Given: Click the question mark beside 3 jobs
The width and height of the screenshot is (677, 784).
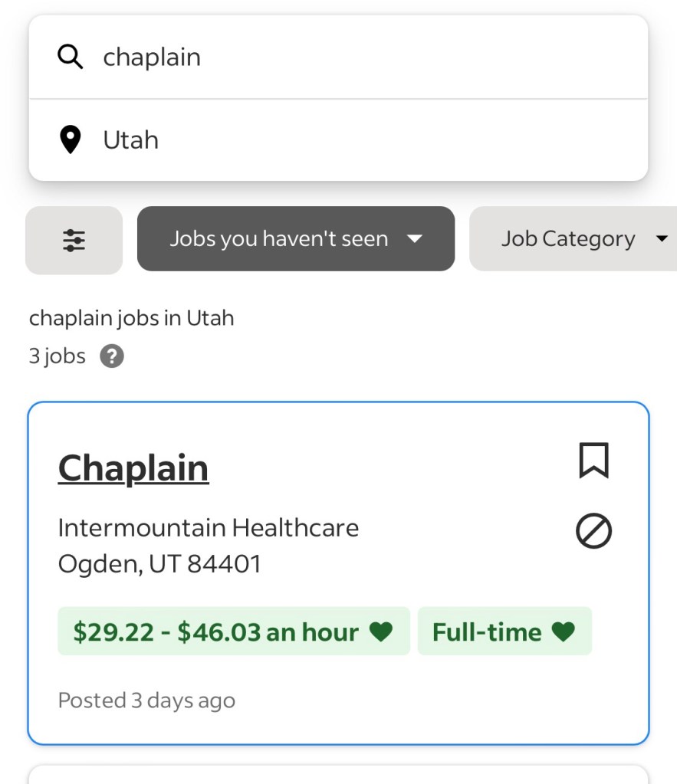Looking at the screenshot, I should pos(112,356).
